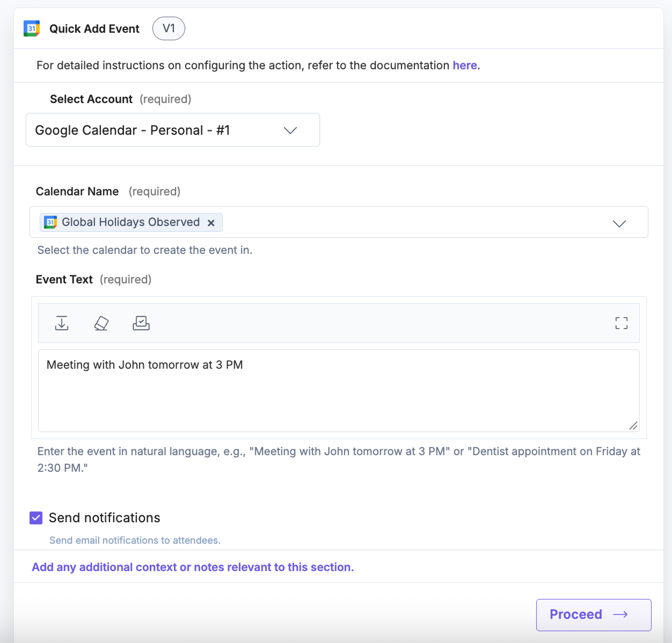
Task: Click the 'Select Account' label
Action: point(91,99)
